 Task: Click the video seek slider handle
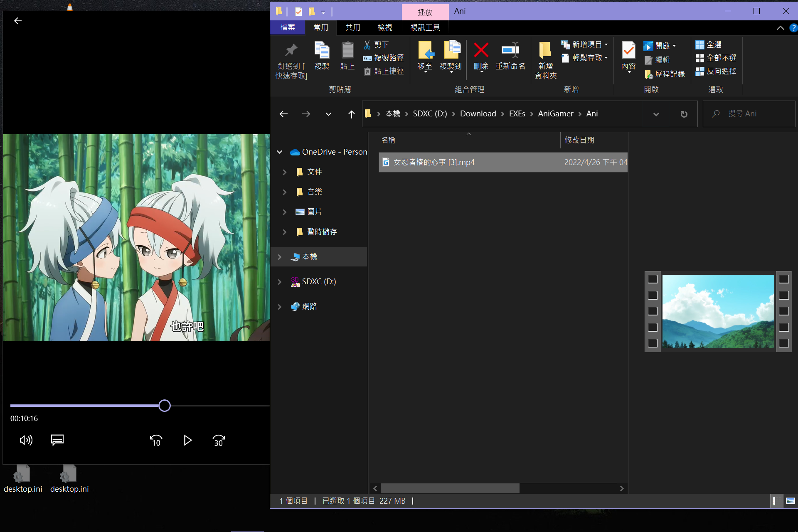[x=165, y=406]
